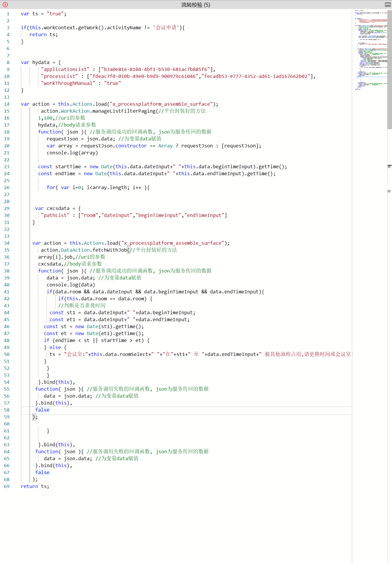The height and width of the screenshot is (565, 392).
Task: Select line number 14 in the gutter
Action: coord(7,104)
